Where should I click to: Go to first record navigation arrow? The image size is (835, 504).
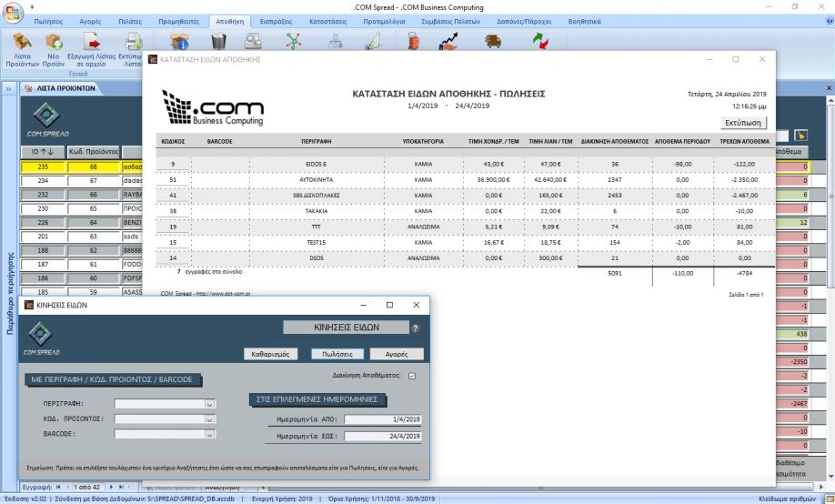(58, 487)
